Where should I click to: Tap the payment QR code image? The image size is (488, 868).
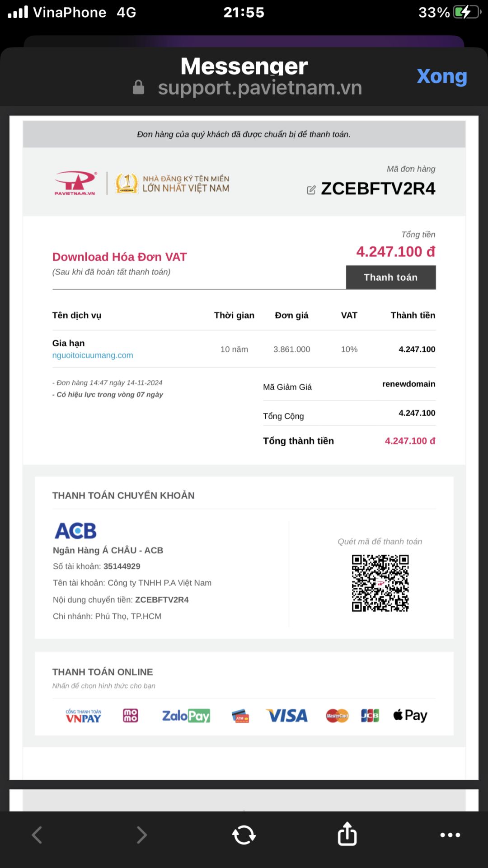tap(380, 583)
